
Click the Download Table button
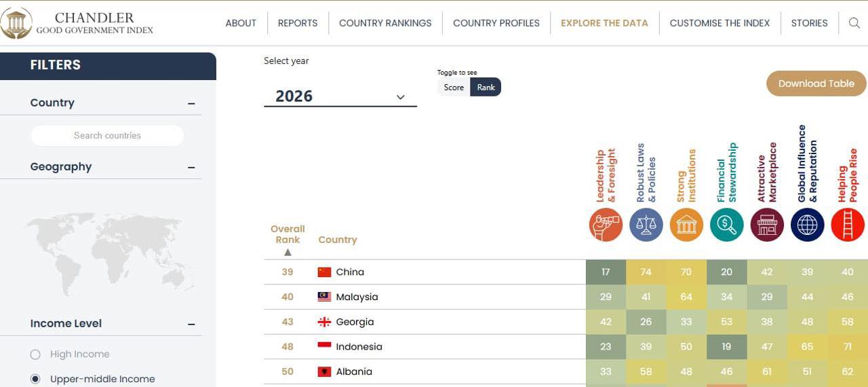click(x=816, y=84)
